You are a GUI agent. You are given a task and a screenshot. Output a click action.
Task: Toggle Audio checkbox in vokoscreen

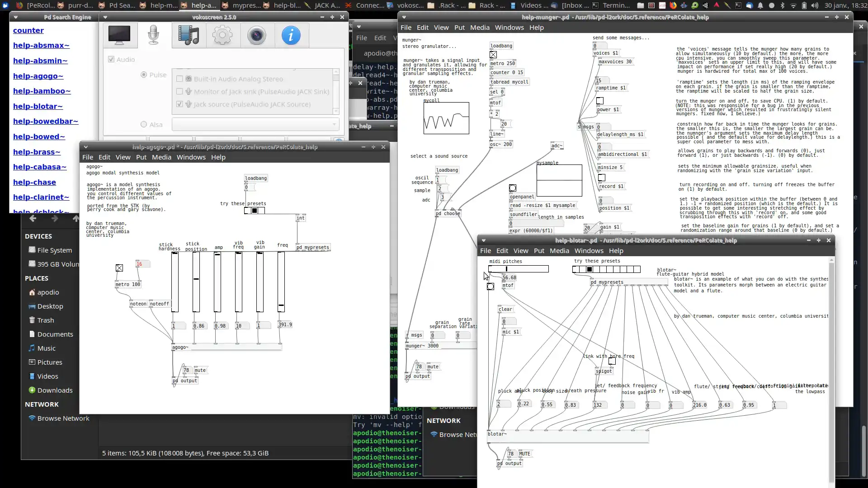[x=111, y=59]
